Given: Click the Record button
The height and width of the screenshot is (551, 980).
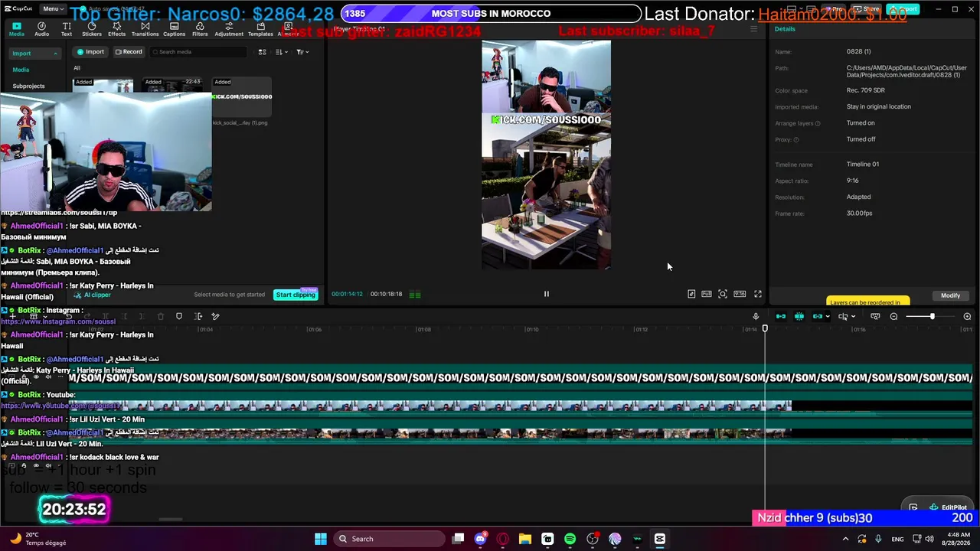Looking at the screenshot, I should tap(129, 52).
